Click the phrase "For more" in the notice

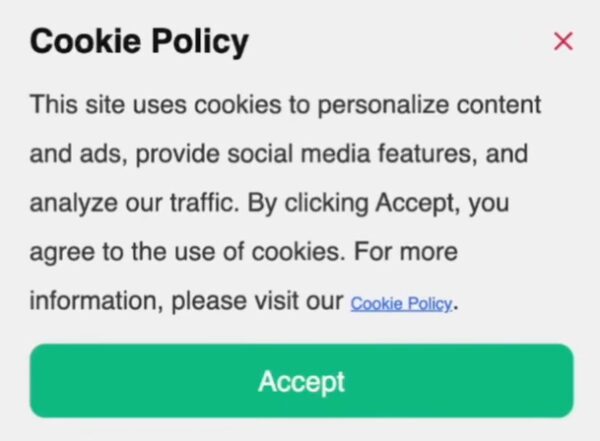[412, 252]
